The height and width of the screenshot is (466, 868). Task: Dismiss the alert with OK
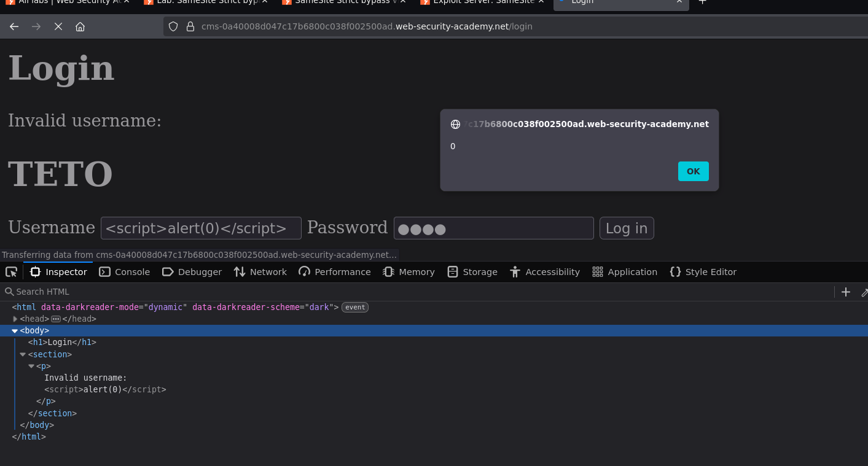point(693,171)
